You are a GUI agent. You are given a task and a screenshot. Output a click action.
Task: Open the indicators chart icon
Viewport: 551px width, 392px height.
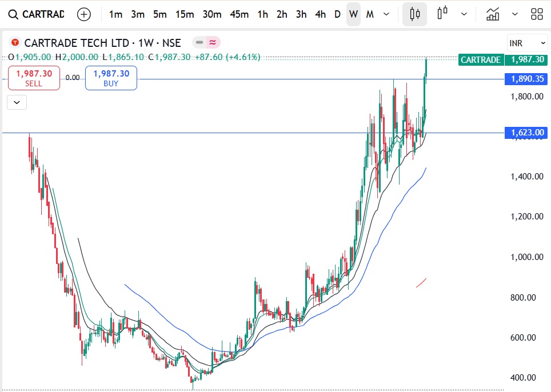493,14
